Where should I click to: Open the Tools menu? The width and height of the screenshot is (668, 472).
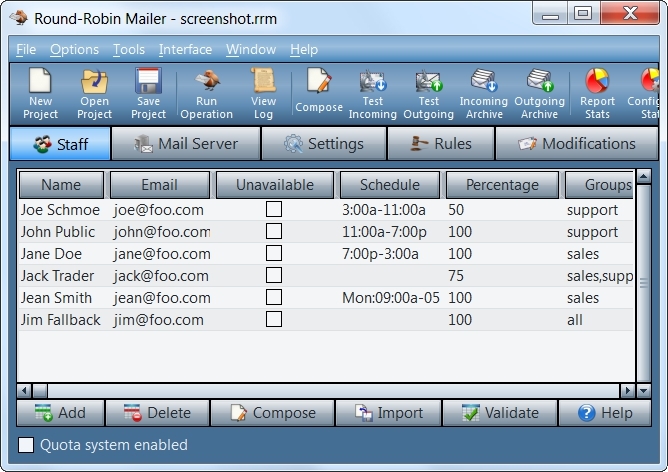(x=129, y=49)
